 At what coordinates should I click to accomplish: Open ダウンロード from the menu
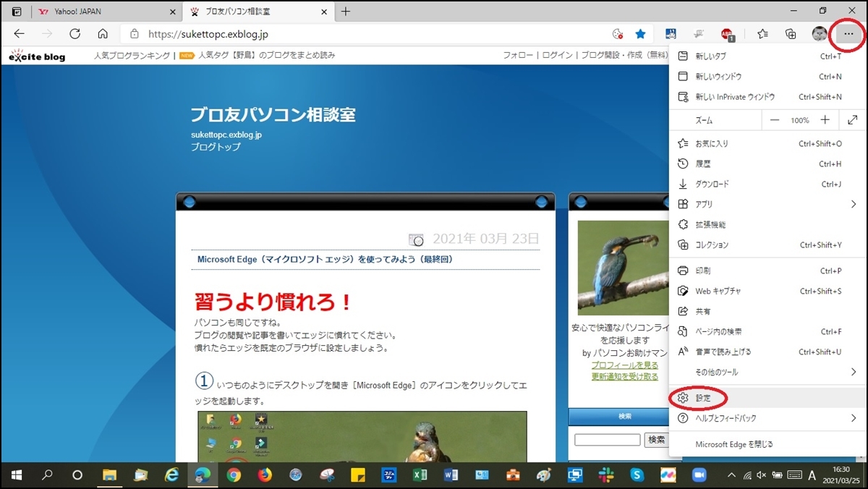tap(767, 184)
